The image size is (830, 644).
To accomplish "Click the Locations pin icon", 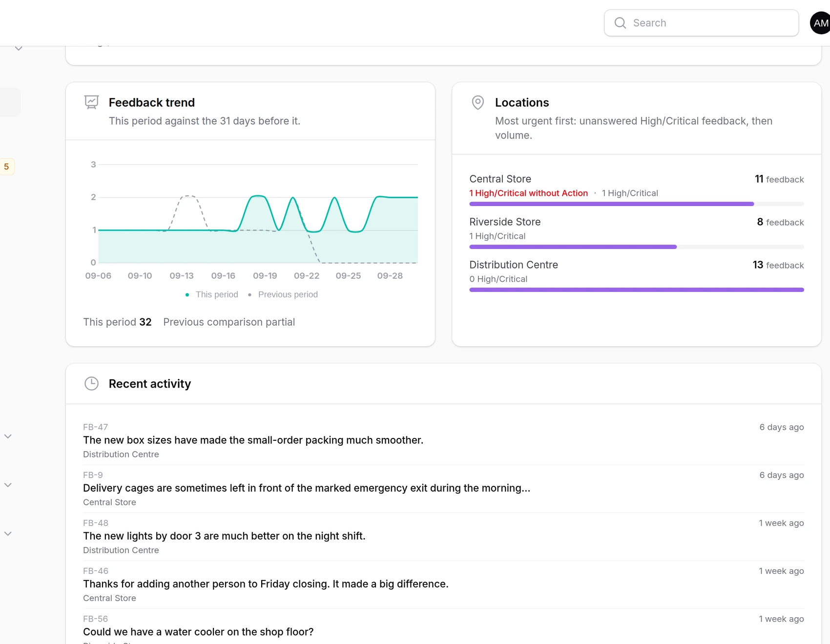I will (477, 103).
